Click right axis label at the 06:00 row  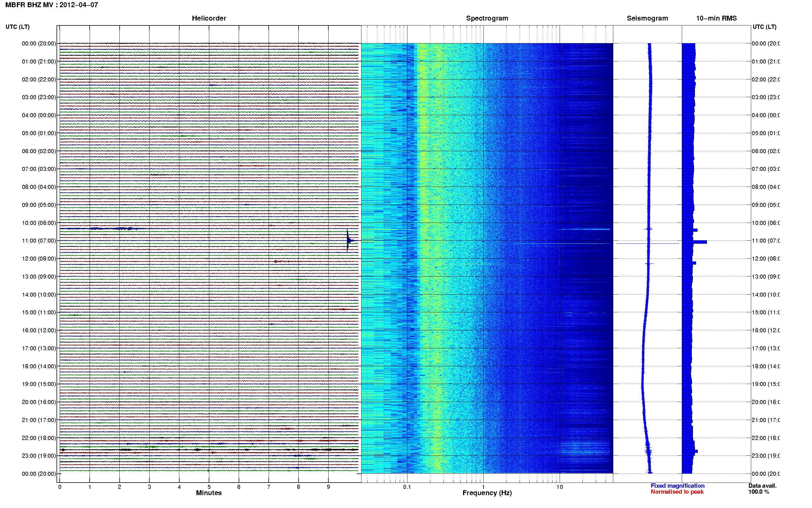pyautogui.click(x=766, y=151)
